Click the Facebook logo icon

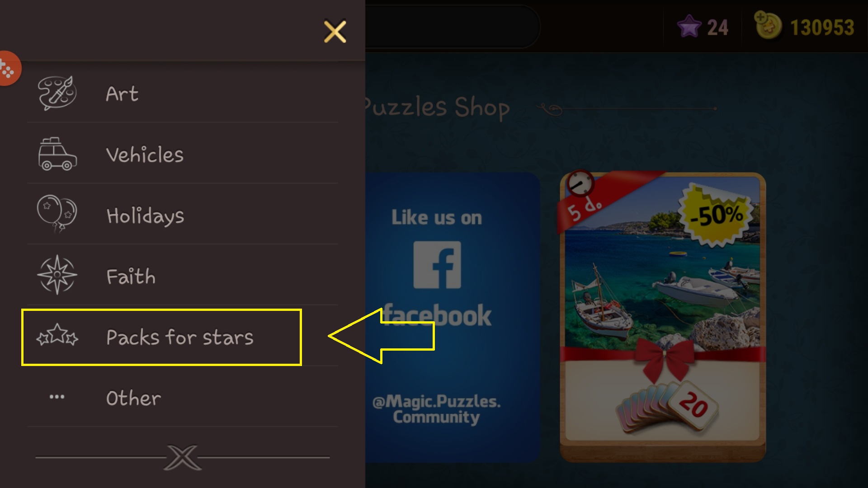tap(437, 265)
